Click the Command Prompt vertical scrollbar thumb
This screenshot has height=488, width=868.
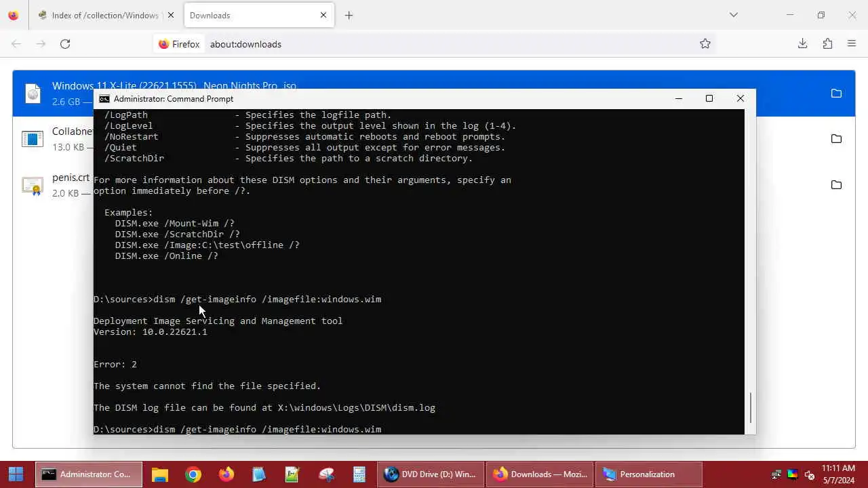pyautogui.click(x=750, y=408)
